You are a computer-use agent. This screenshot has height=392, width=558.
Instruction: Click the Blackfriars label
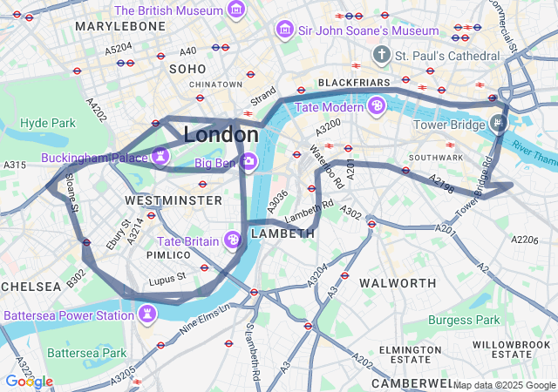coord(354,83)
